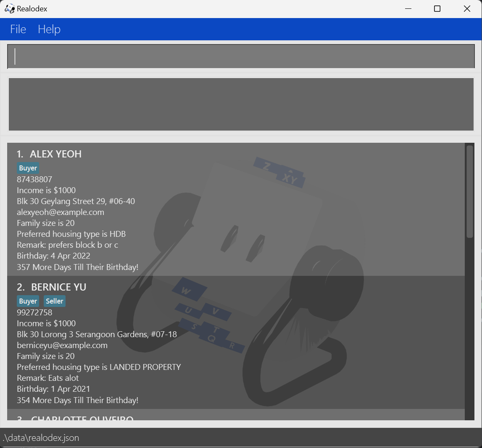The image size is (482, 448).
Task: Click the email berniceyu@example.com
Action: tap(62, 346)
